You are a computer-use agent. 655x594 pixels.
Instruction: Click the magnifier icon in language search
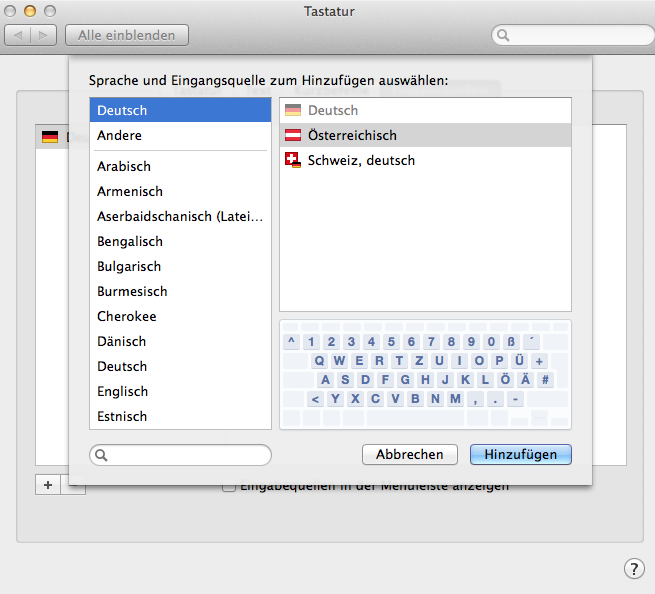(101, 455)
